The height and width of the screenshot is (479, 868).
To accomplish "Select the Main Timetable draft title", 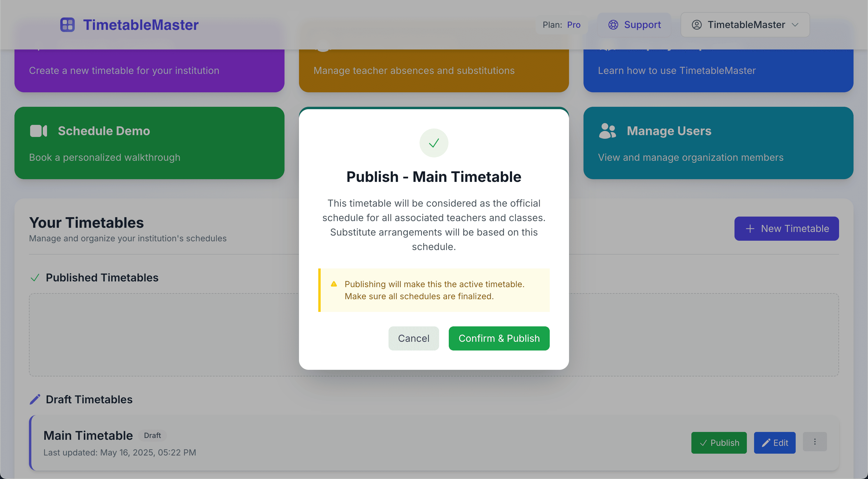I will tap(88, 436).
